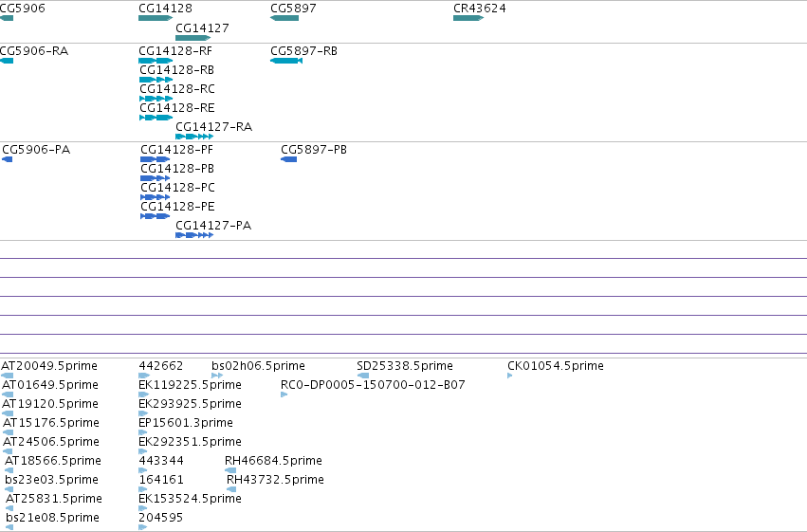Viewport: 807px width, 532px height.
Task: Select the CG14127-PA protein name
Action: (213, 226)
